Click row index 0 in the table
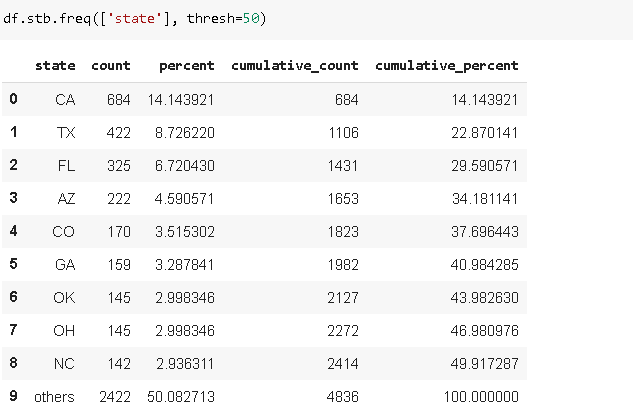The height and width of the screenshot is (418, 633). point(13,99)
